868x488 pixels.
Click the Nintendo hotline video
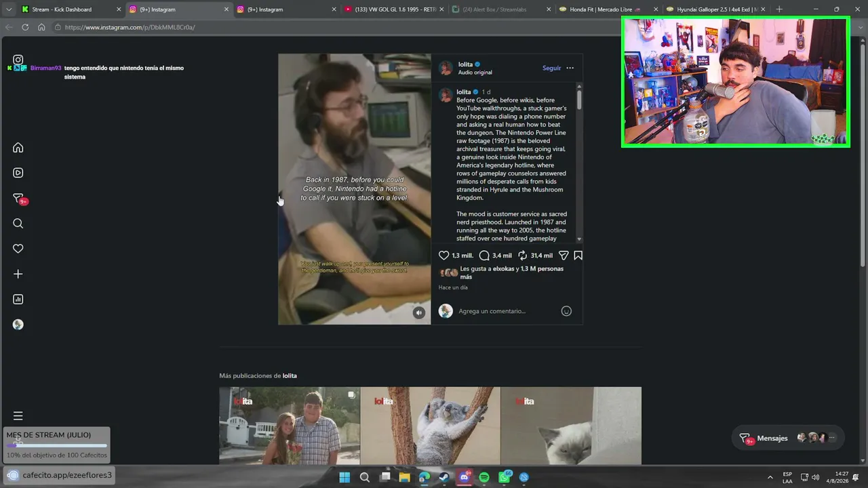pyautogui.click(x=355, y=189)
